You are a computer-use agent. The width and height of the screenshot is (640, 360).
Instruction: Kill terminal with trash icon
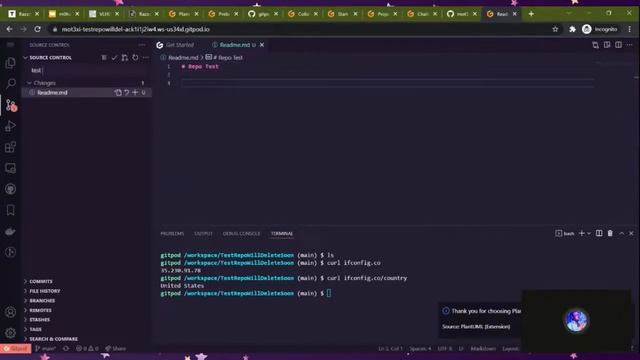[x=610, y=233]
